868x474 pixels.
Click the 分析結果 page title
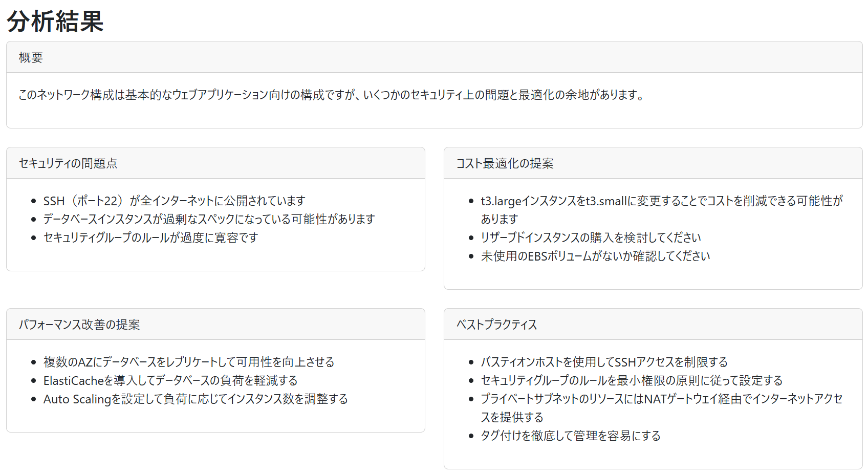(54, 23)
